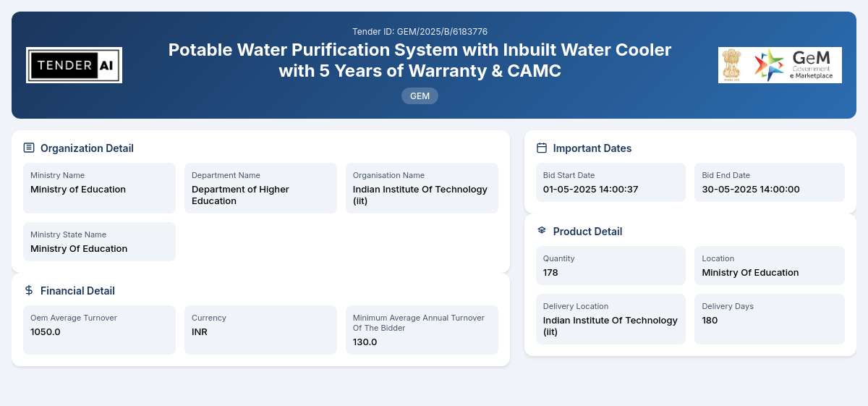Screen dimensions: 868x406
Task: Select the Ministry Name field card
Action: pyautogui.click(x=99, y=188)
